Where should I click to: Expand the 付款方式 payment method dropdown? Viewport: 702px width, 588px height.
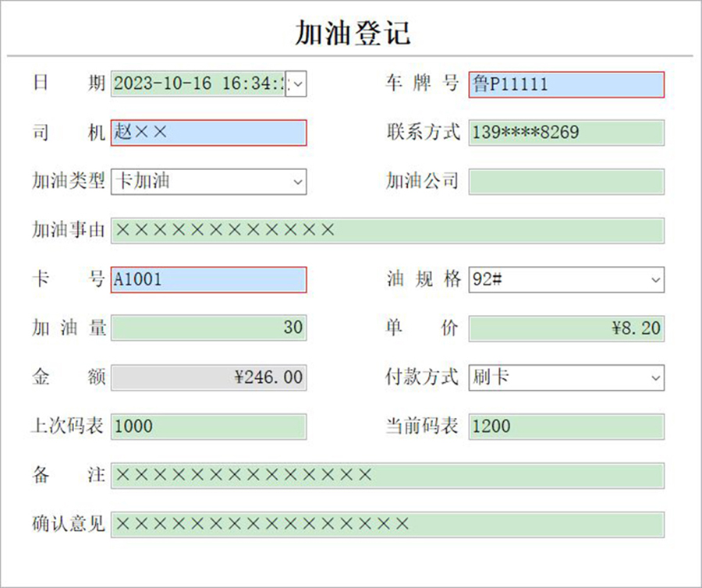click(655, 377)
